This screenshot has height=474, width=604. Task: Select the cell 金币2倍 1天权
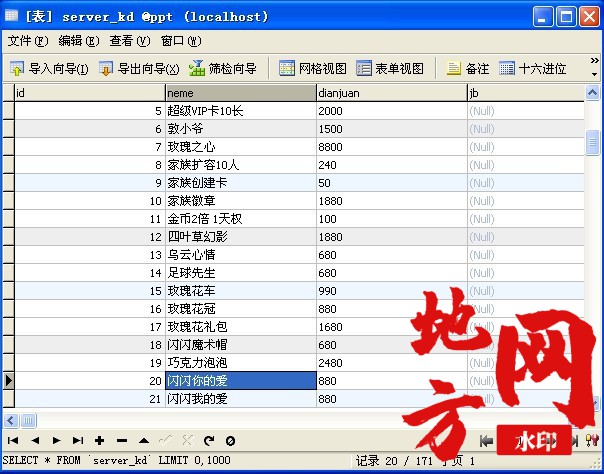click(x=241, y=219)
